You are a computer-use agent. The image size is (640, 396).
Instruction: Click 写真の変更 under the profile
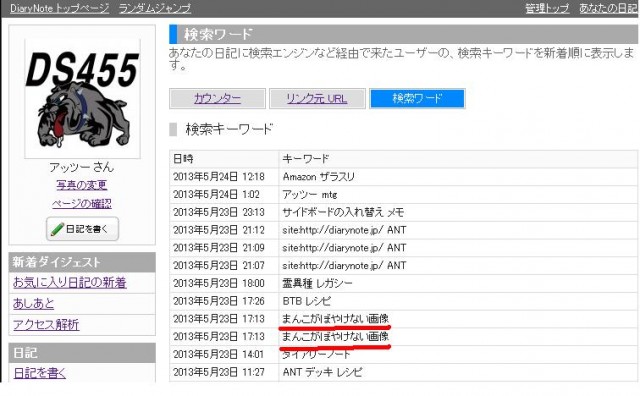82,185
